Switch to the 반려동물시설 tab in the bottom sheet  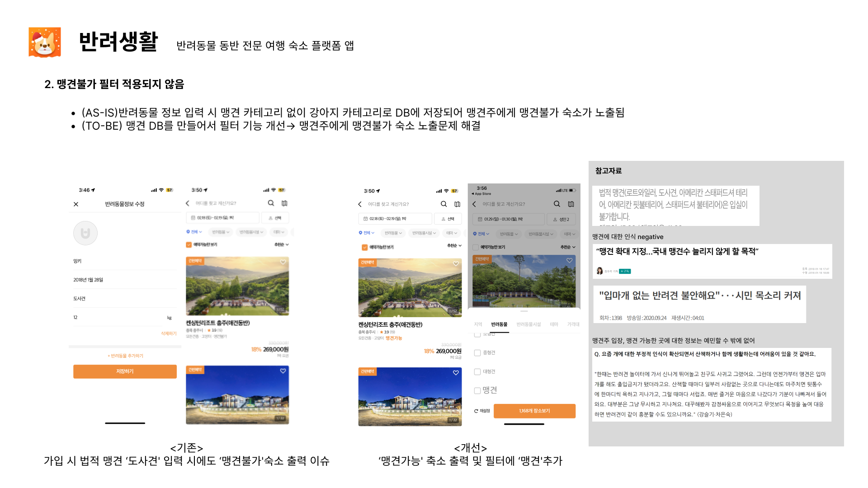pos(528,324)
